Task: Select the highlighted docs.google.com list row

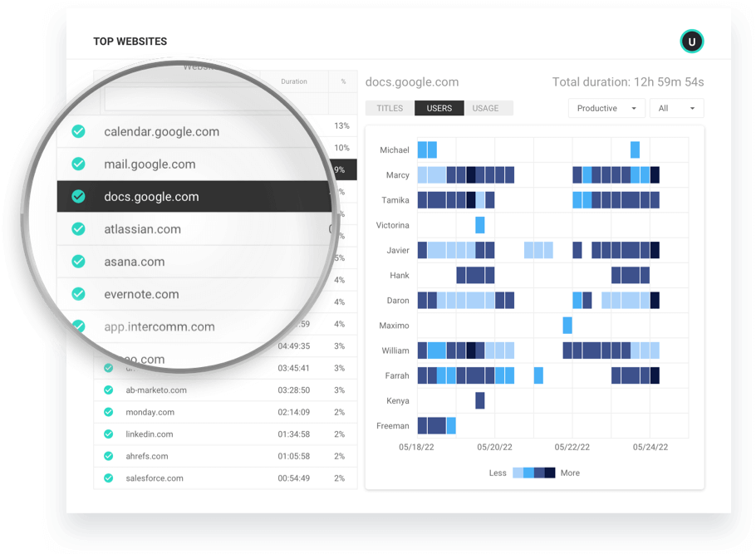Action: (194, 196)
